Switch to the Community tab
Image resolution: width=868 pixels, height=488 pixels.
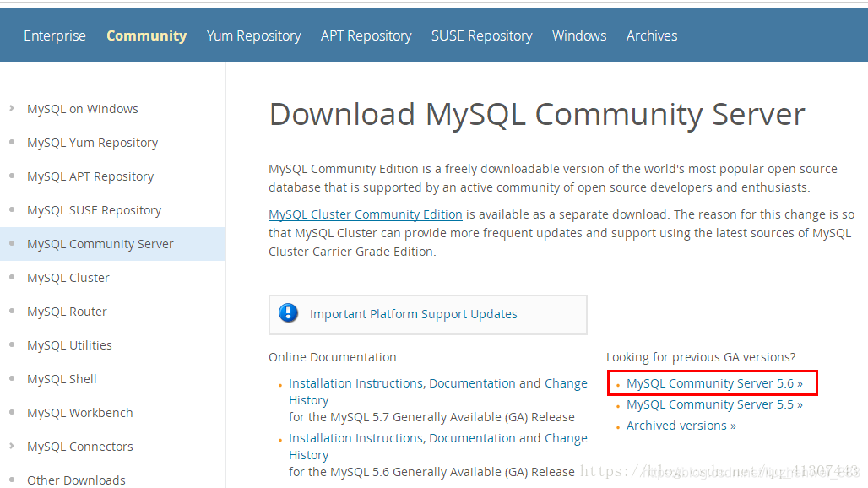click(146, 35)
